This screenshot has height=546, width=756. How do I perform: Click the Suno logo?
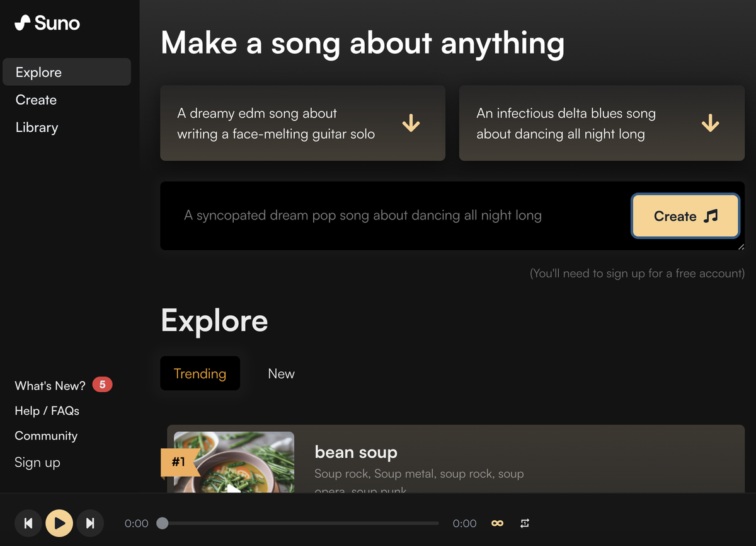(47, 23)
